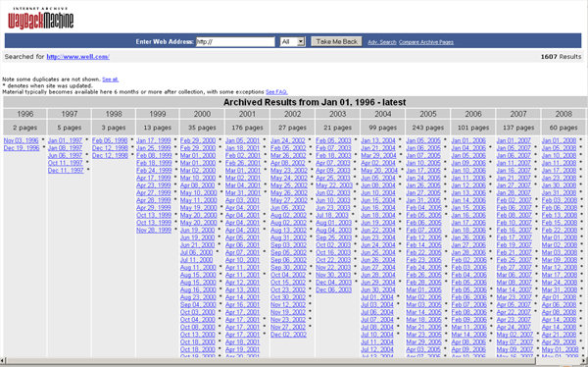The width and height of the screenshot is (588, 367).
Task: Open the Feb 03, 2008 snapshot
Action: point(560,200)
